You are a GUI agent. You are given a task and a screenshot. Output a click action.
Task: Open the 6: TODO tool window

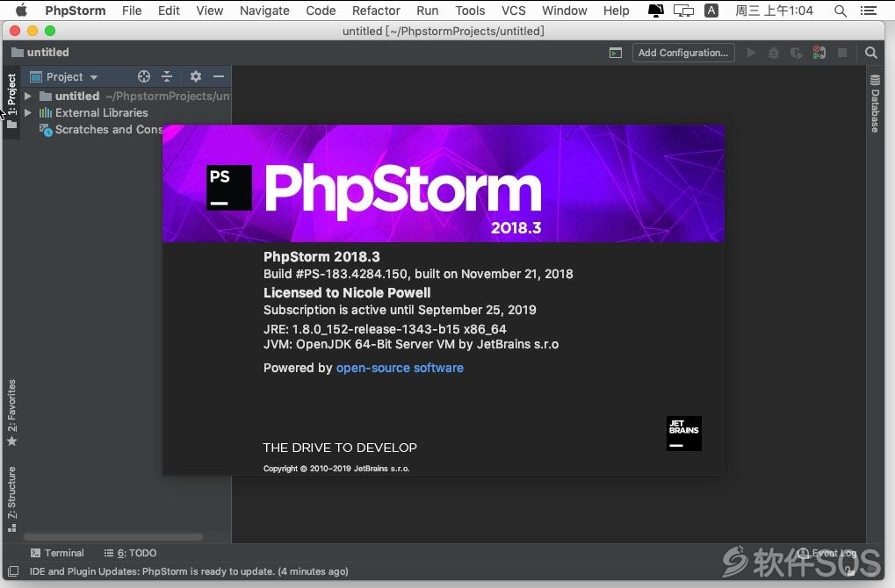coord(130,553)
